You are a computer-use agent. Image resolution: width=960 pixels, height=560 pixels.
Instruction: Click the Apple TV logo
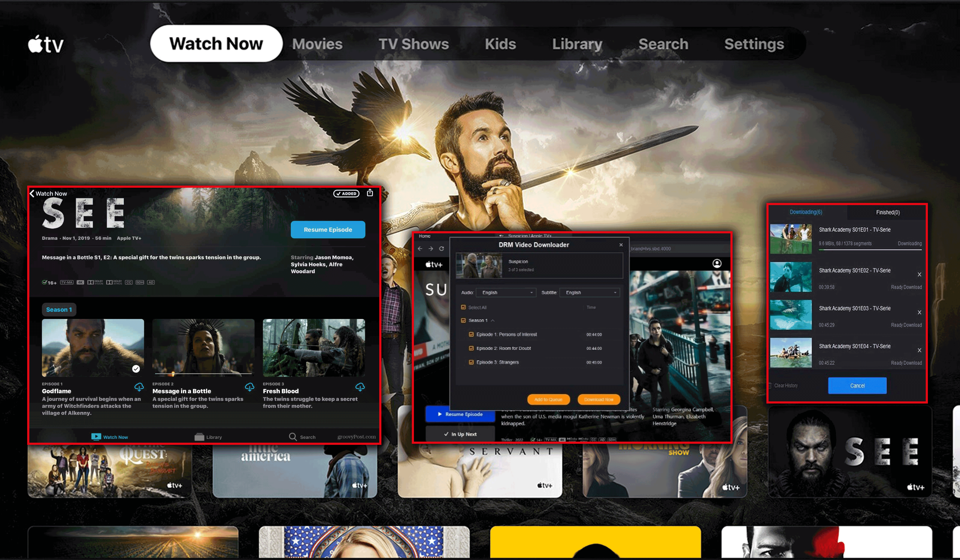pyautogui.click(x=46, y=44)
